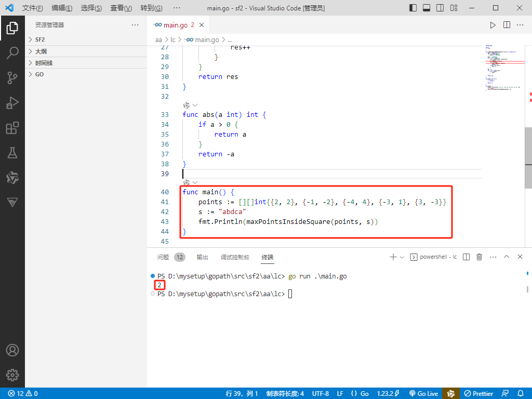Open the 文件(F) menu
Viewport: 532px width, 399px height.
tap(33, 8)
